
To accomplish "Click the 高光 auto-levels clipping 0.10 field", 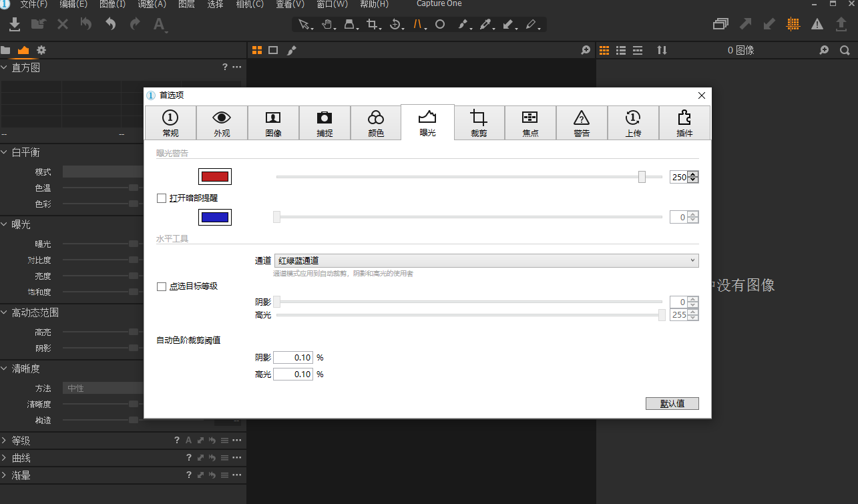I will (293, 374).
